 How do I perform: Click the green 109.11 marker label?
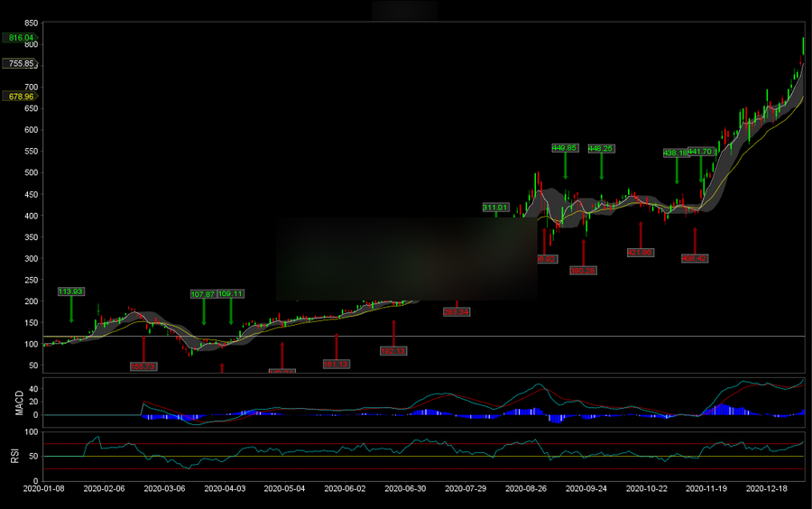tap(231, 293)
